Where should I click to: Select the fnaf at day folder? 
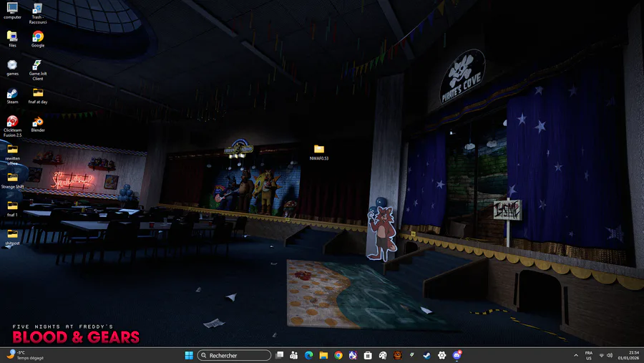click(38, 96)
